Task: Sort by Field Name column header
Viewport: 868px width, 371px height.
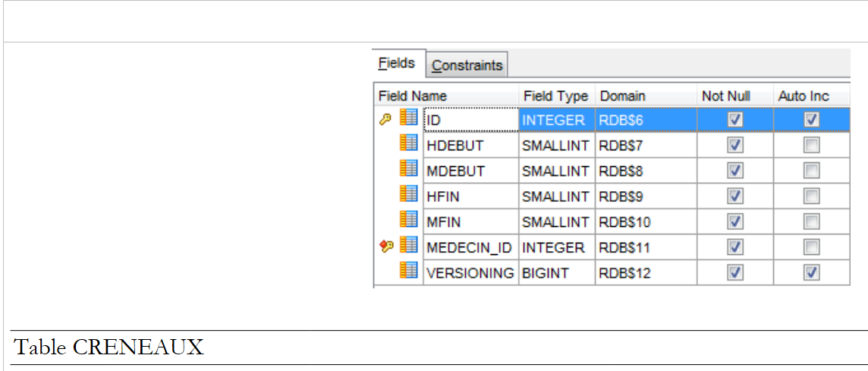Action: pyautogui.click(x=413, y=96)
